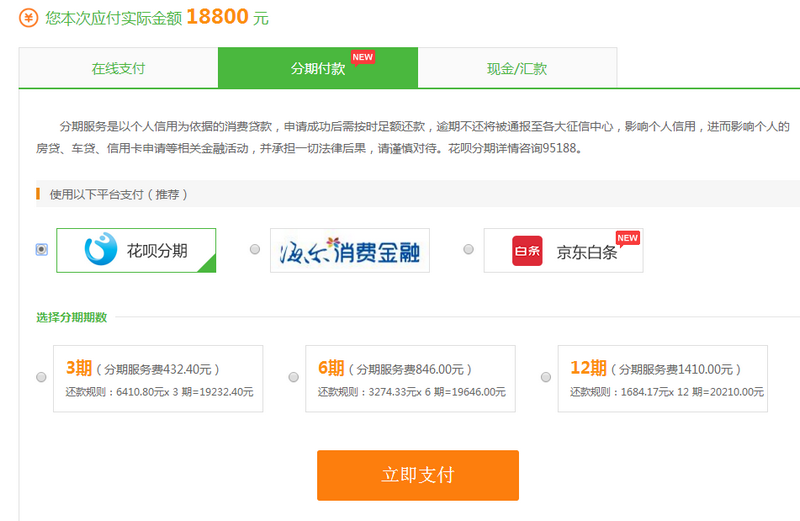Choose the 12期 installment radio button

pos(545,377)
